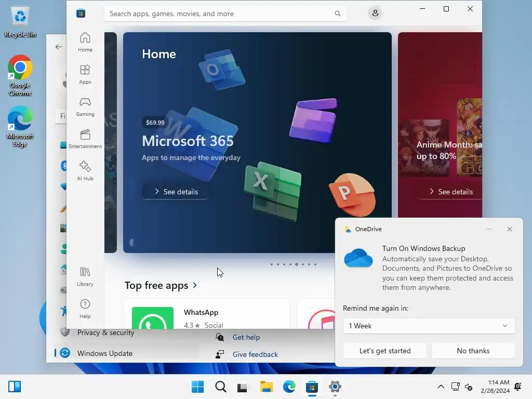Click the Microsoft 365 hero banner title
Viewport: 532px width, 399px height.
point(188,141)
